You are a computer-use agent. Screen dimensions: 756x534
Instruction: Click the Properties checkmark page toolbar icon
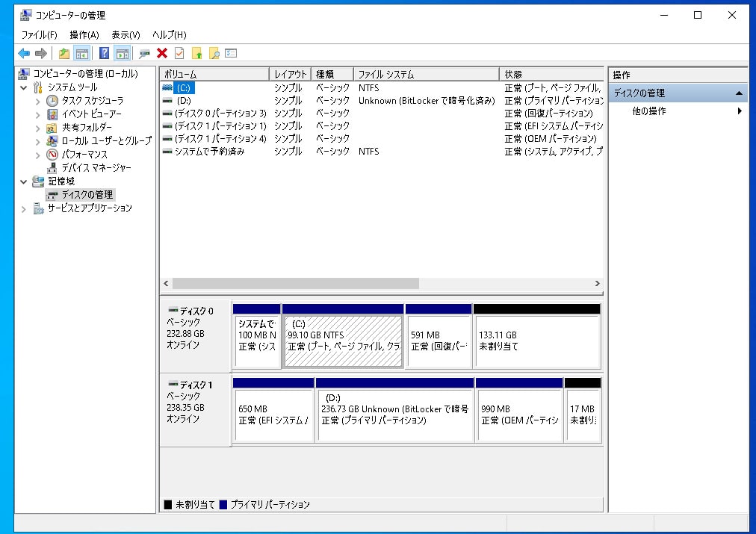(179, 53)
